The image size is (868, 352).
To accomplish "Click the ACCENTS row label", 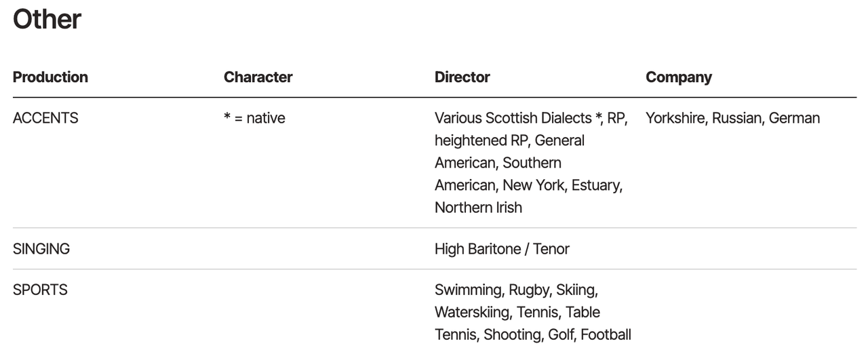I will (45, 118).
